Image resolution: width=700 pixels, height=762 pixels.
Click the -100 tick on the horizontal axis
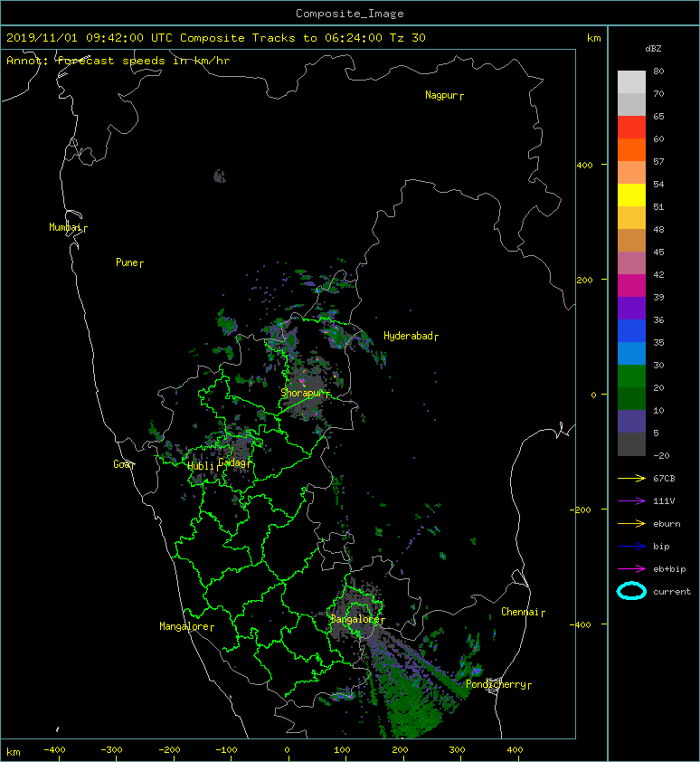226,750
